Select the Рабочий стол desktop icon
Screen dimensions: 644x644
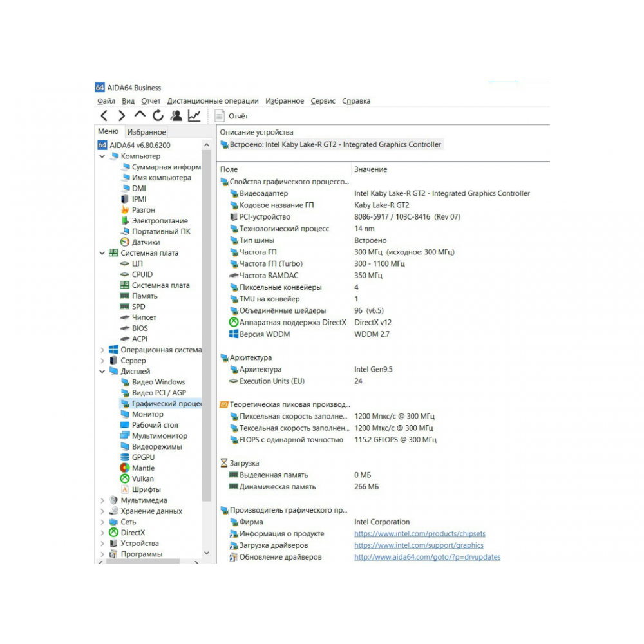point(125,424)
